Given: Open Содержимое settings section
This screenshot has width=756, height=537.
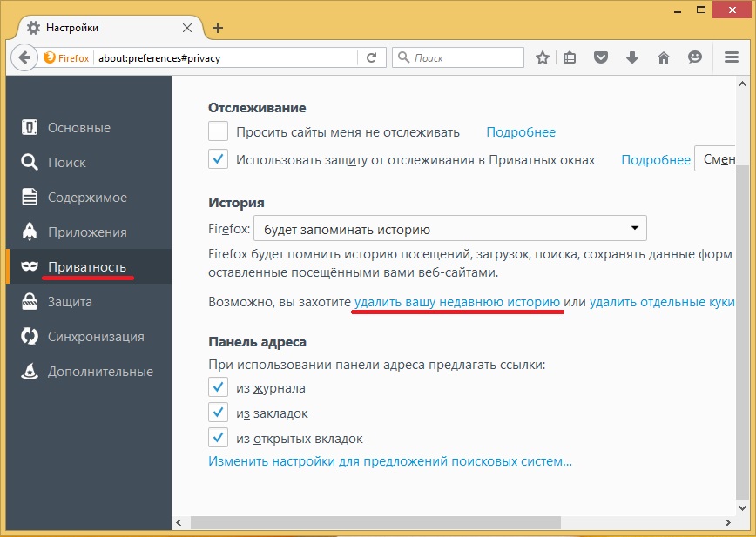Looking at the screenshot, I should click(89, 197).
